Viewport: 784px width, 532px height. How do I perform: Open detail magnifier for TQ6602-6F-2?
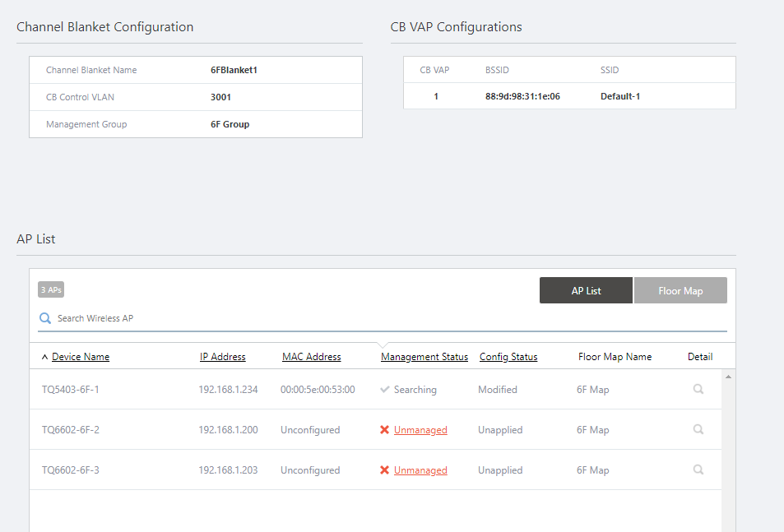click(x=698, y=429)
